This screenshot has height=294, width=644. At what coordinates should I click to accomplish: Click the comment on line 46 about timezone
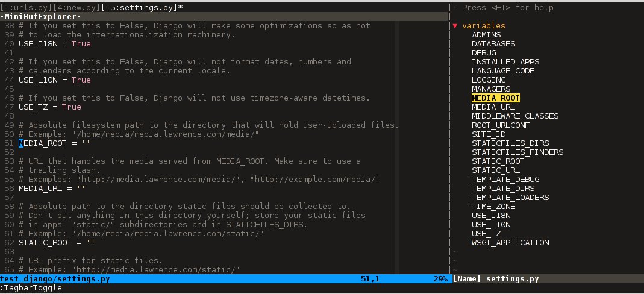pyautogui.click(x=194, y=98)
